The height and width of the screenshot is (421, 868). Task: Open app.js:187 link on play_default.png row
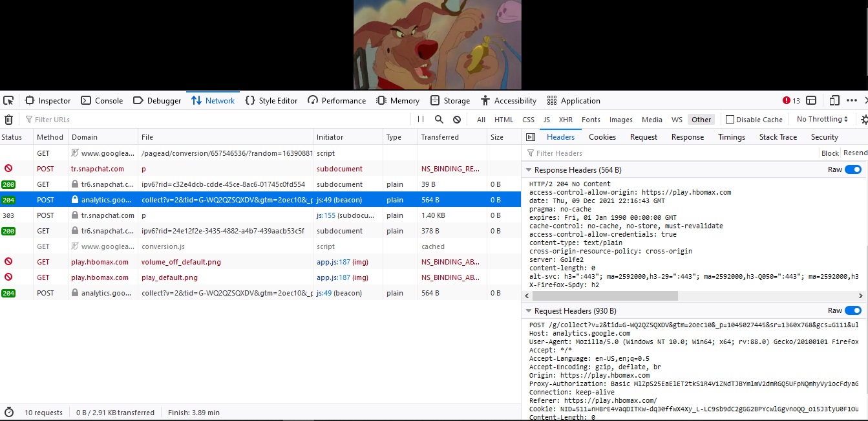(333, 277)
